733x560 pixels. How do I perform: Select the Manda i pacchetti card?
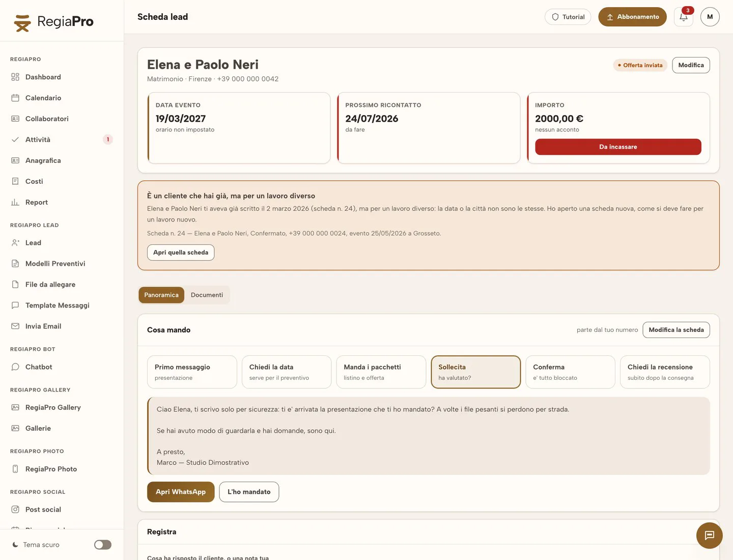pos(381,372)
